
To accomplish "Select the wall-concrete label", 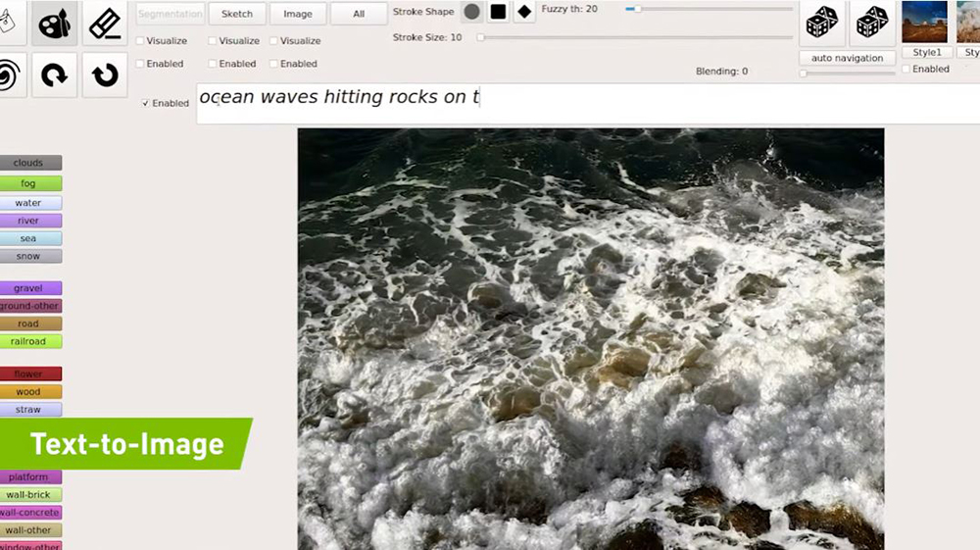I will (28, 513).
